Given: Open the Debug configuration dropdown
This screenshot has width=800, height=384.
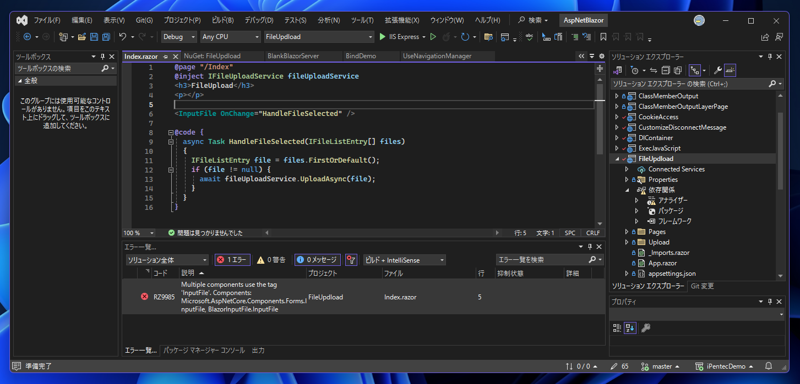Looking at the screenshot, I should coord(180,37).
